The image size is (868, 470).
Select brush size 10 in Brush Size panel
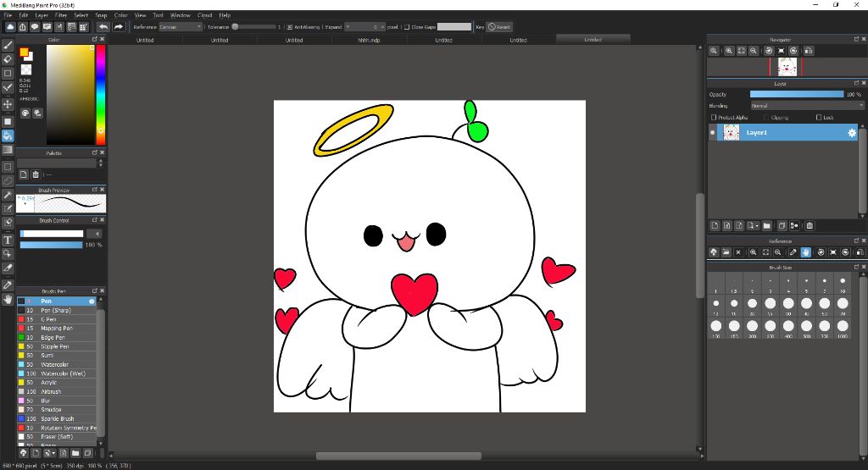pos(843,285)
